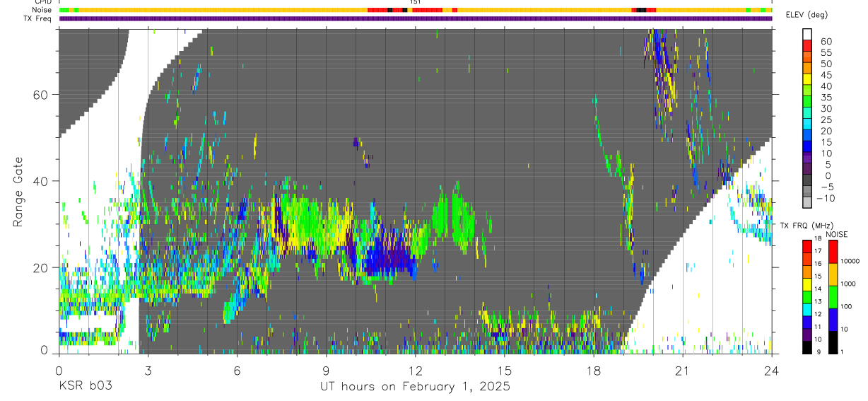Click the red top segment of ELEV colorbar

coord(807,47)
